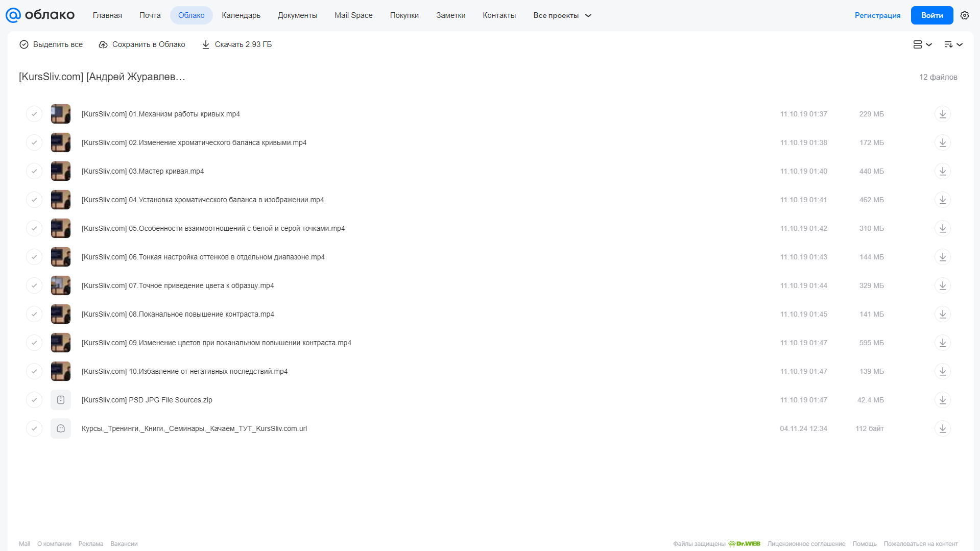Click Сохранить в Облако

142,44
